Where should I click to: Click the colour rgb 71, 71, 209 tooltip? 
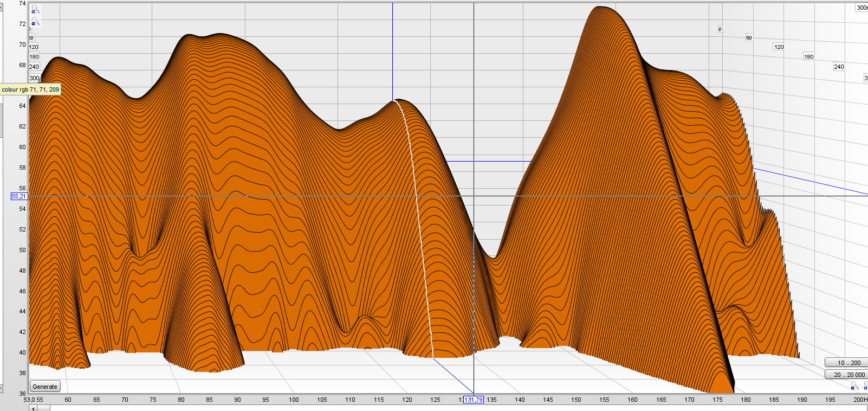[x=30, y=89]
